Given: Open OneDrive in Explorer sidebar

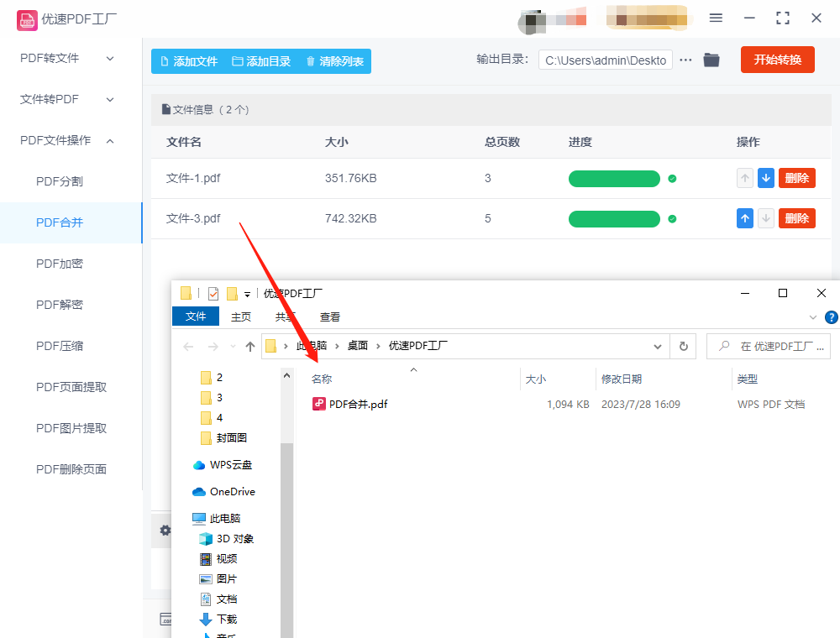Looking at the screenshot, I should [x=224, y=491].
